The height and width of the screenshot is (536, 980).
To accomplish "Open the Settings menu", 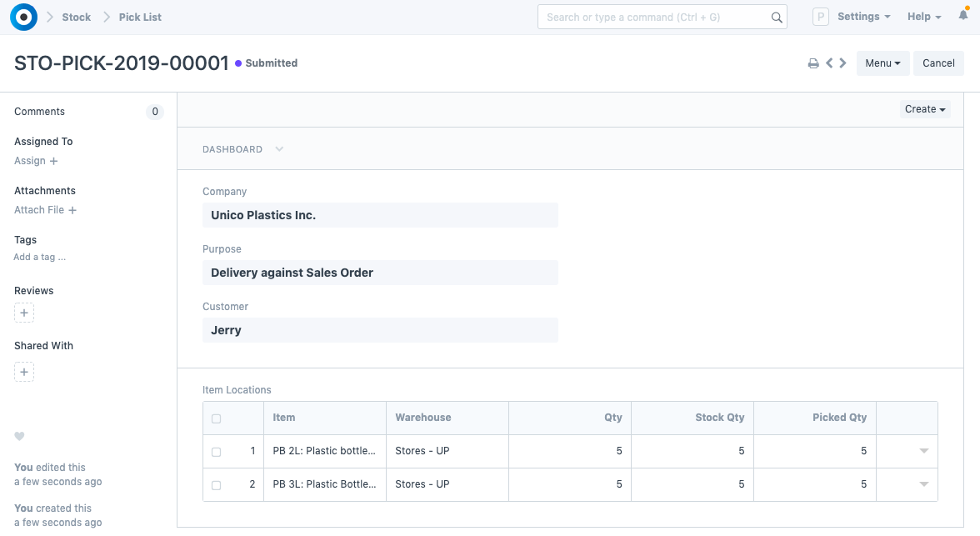I will [x=863, y=17].
